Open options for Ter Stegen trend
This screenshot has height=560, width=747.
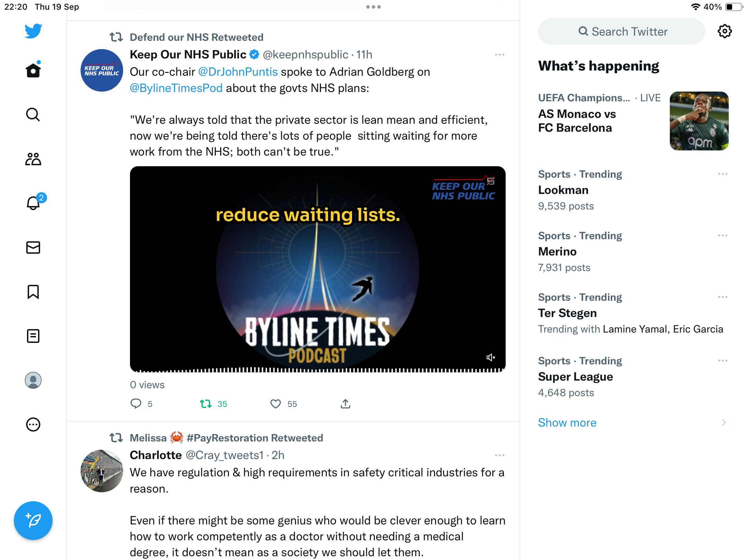(722, 297)
